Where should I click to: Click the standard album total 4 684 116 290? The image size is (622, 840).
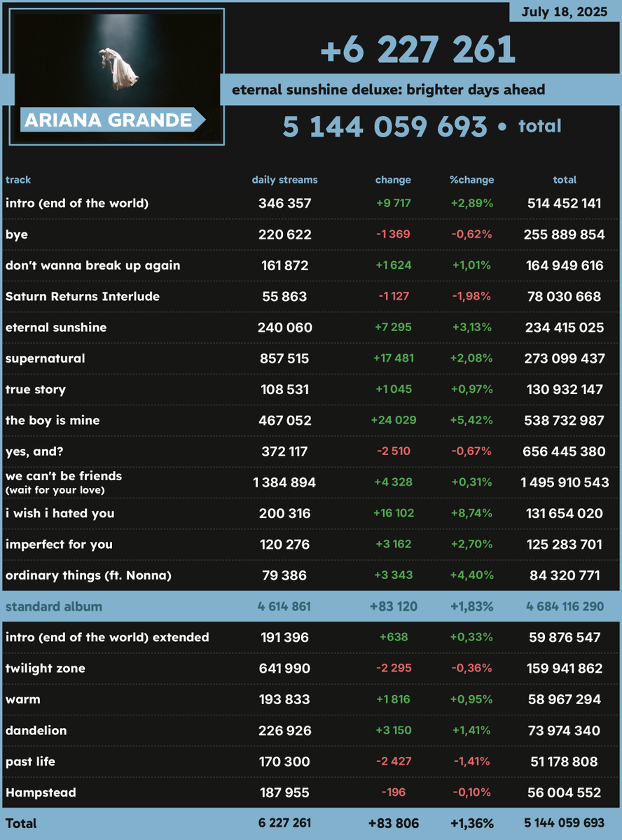tap(565, 606)
